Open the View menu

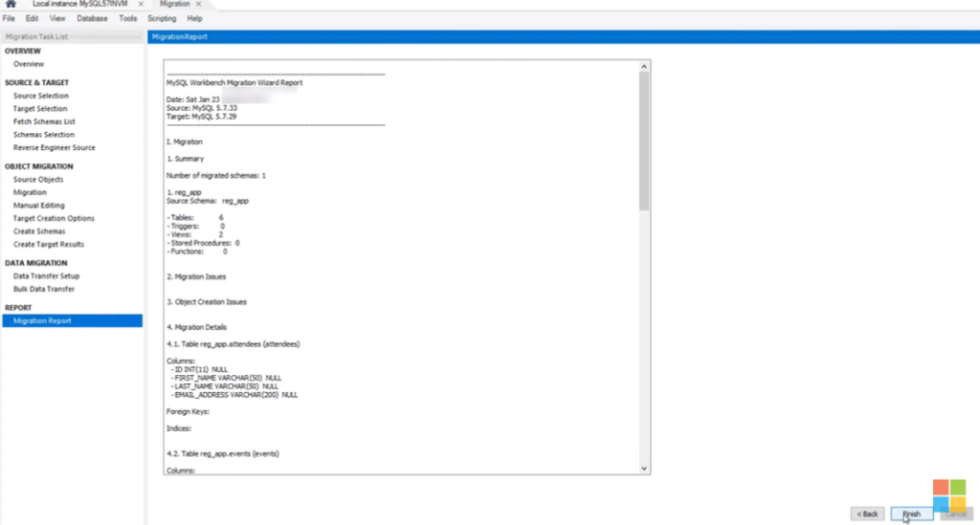click(x=57, y=19)
